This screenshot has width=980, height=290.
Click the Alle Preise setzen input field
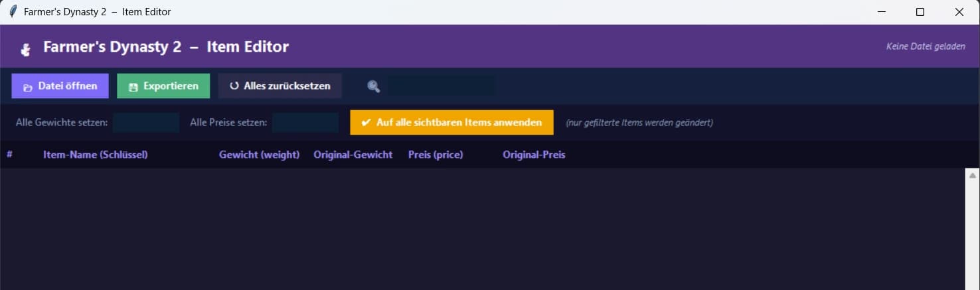pos(305,123)
